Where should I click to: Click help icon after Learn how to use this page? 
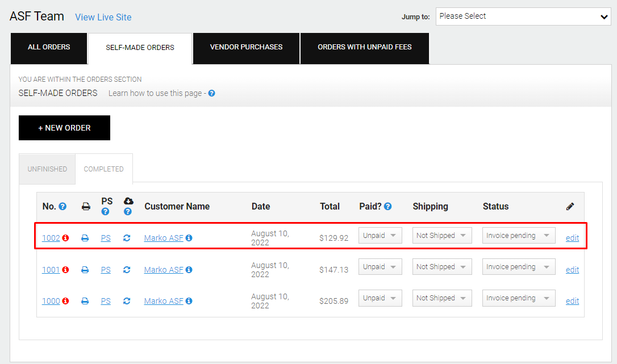click(212, 93)
